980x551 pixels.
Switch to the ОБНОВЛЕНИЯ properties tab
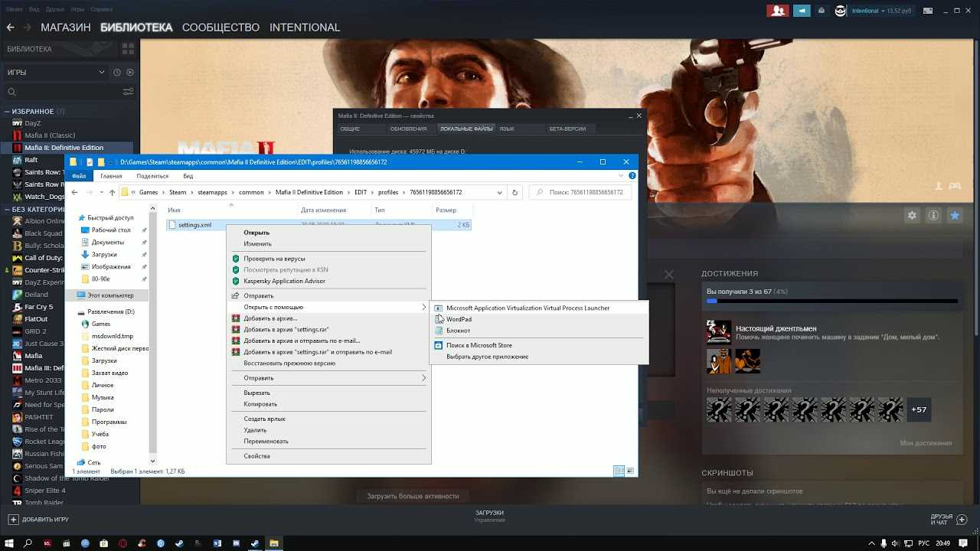[x=408, y=129]
